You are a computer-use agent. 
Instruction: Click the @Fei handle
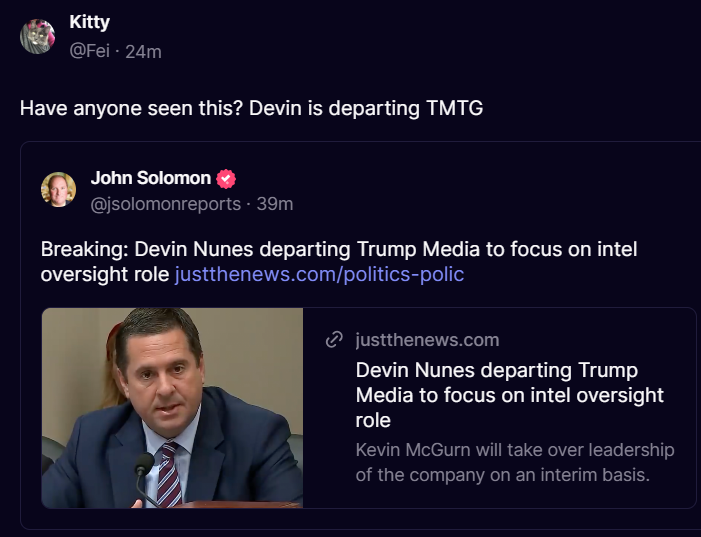click(90, 51)
